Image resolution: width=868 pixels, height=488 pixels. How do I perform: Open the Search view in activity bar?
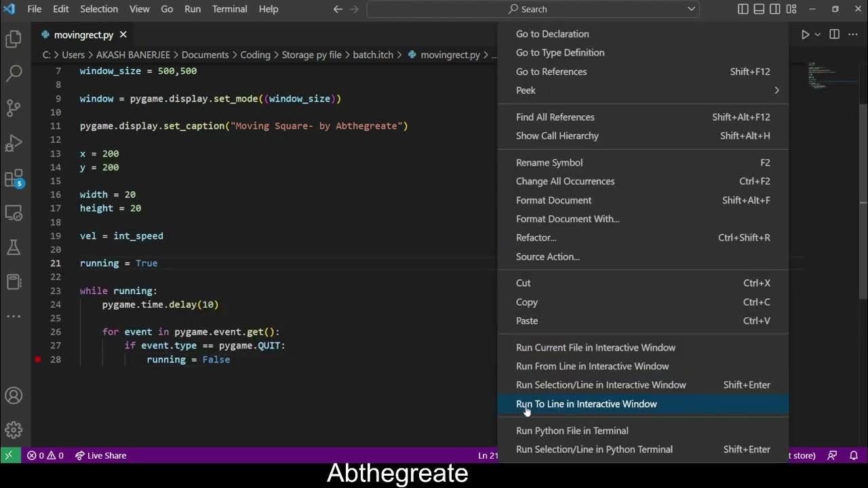pos(14,73)
